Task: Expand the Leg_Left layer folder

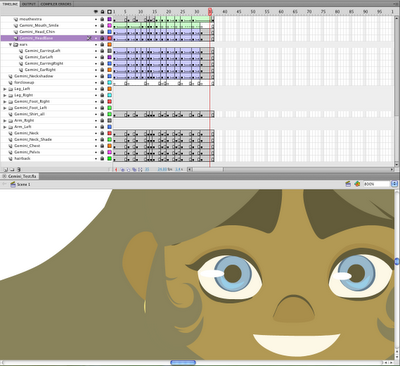Action: (5, 89)
